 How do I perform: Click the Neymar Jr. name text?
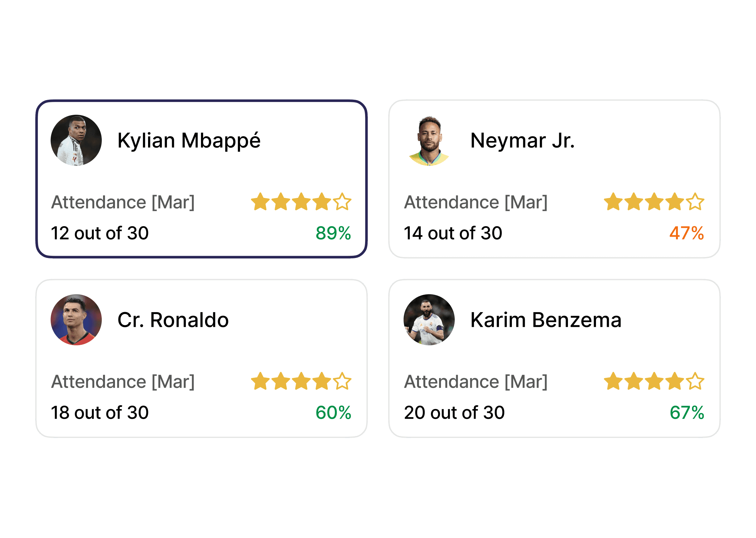click(x=522, y=140)
